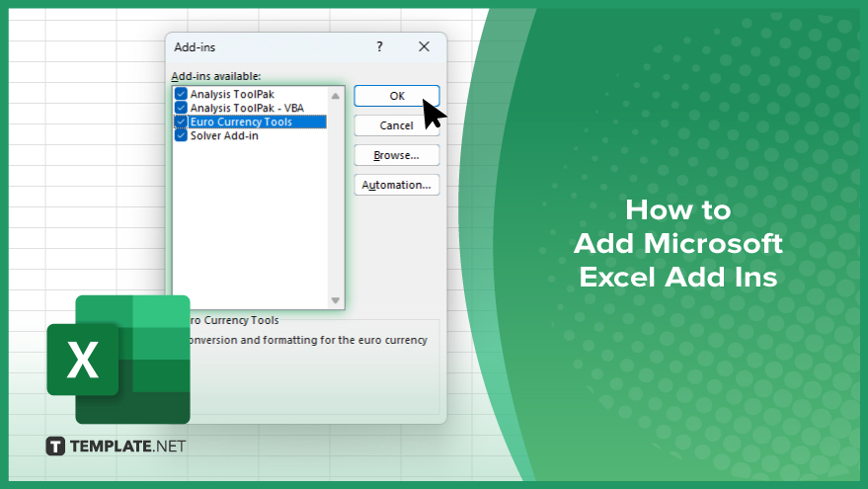Select the Analysis ToolPak list entry
This screenshot has width=868, height=489.
pos(232,94)
